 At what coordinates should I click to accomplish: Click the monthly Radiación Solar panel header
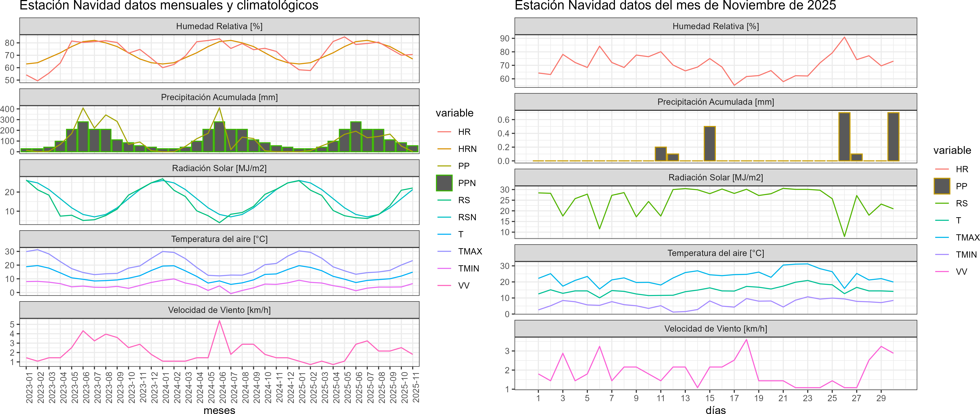pos(219,168)
